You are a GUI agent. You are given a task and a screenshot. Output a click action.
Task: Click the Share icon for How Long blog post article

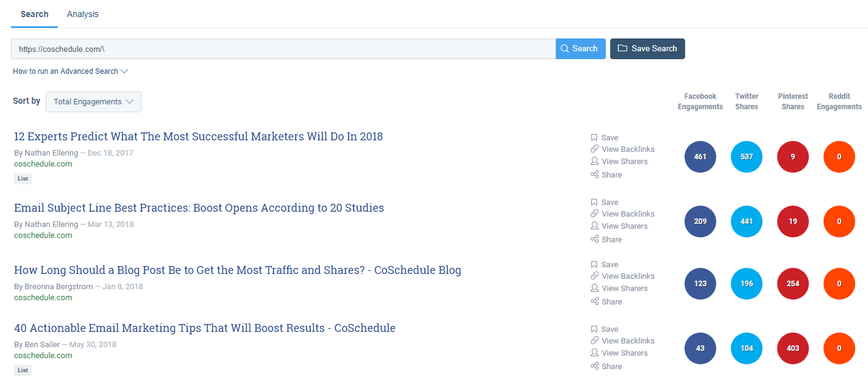(x=594, y=301)
